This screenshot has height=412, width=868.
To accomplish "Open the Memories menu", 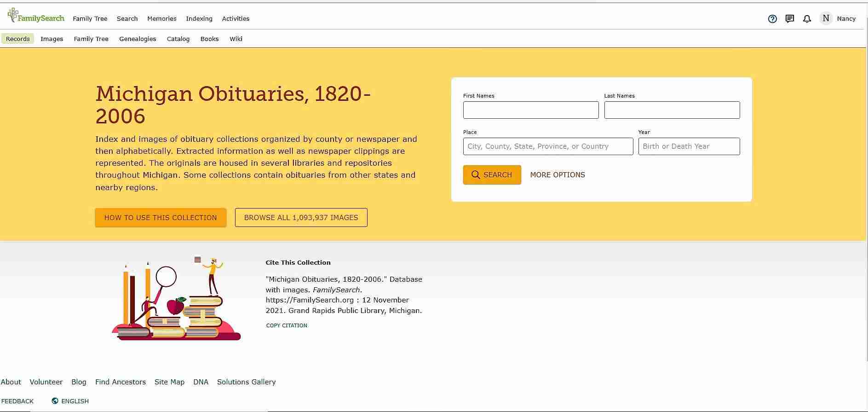I will pos(161,19).
